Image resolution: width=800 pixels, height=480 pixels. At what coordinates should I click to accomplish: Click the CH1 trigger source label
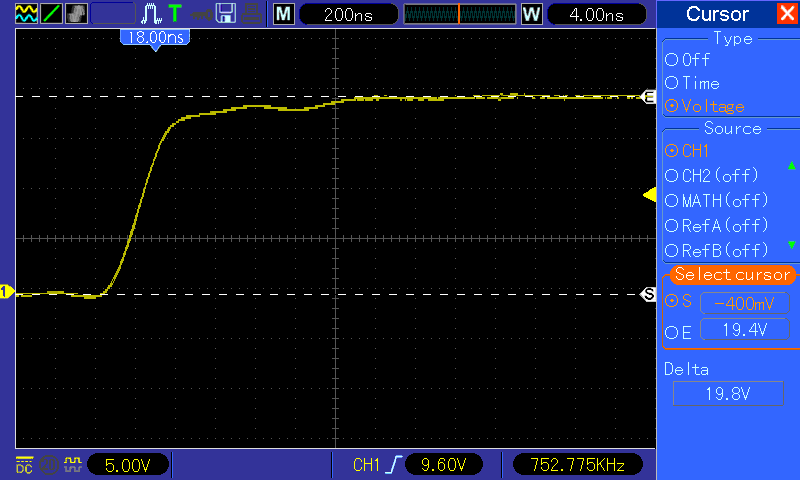(366, 465)
